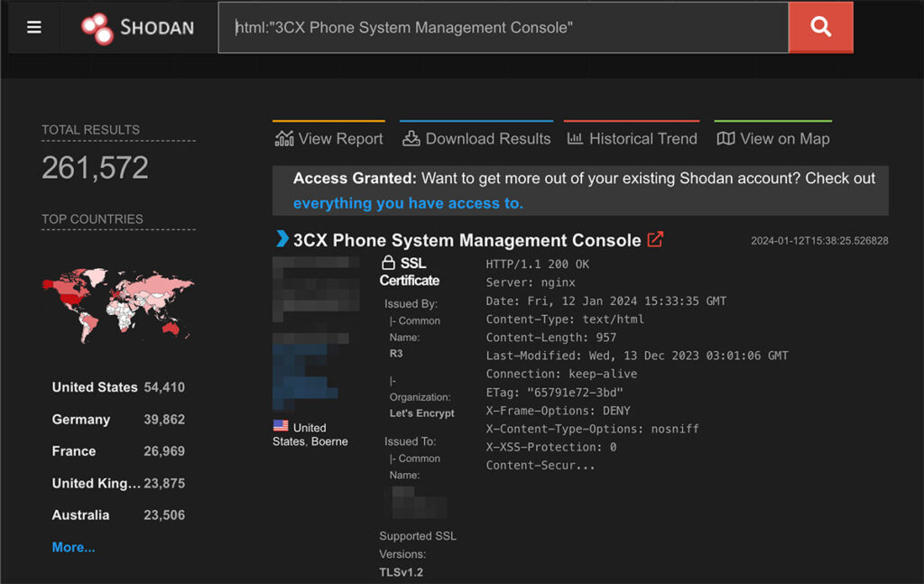Click More... under top countries
This screenshot has width=924, height=584.
tap(73, 548)
